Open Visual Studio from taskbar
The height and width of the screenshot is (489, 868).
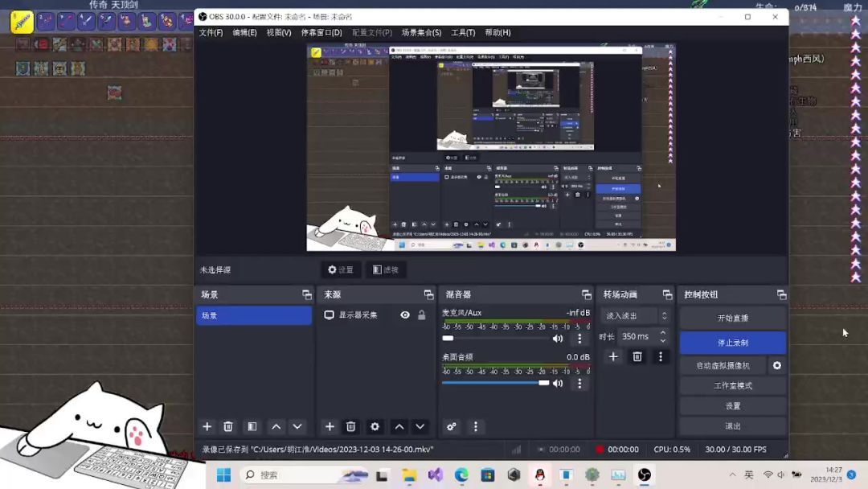click(436, 475)
